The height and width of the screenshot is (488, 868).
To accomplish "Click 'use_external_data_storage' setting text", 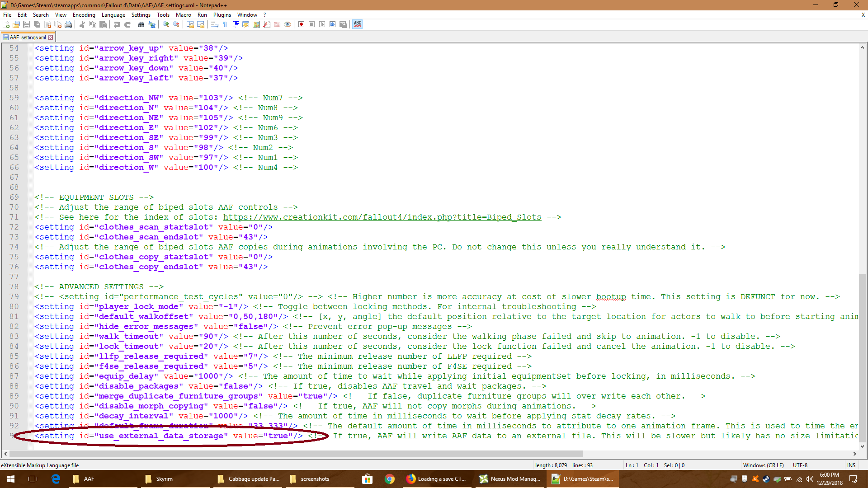I will pos(161,436).
